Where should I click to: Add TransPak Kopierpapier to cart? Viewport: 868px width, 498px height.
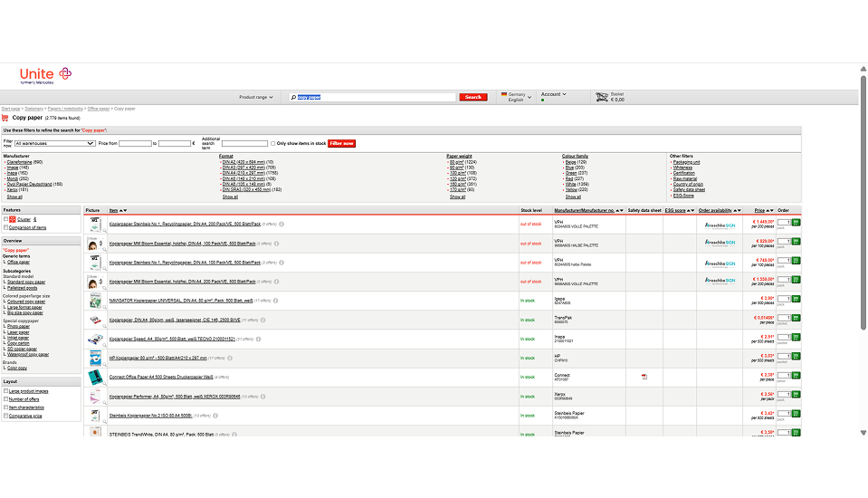[796, 318]
